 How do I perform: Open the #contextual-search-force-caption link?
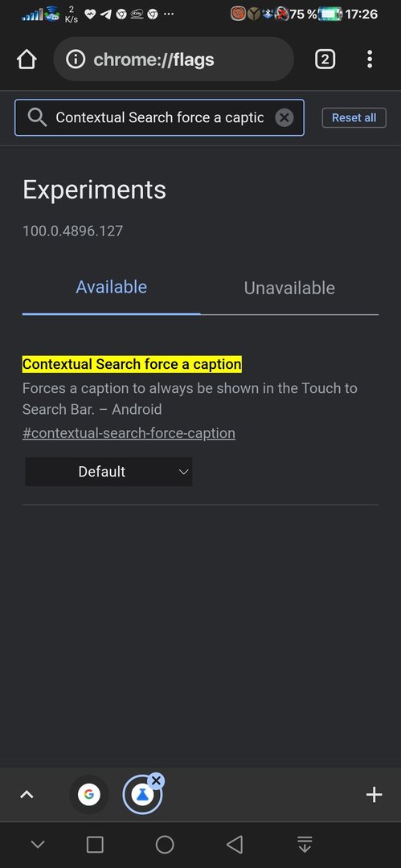(129, 433)
